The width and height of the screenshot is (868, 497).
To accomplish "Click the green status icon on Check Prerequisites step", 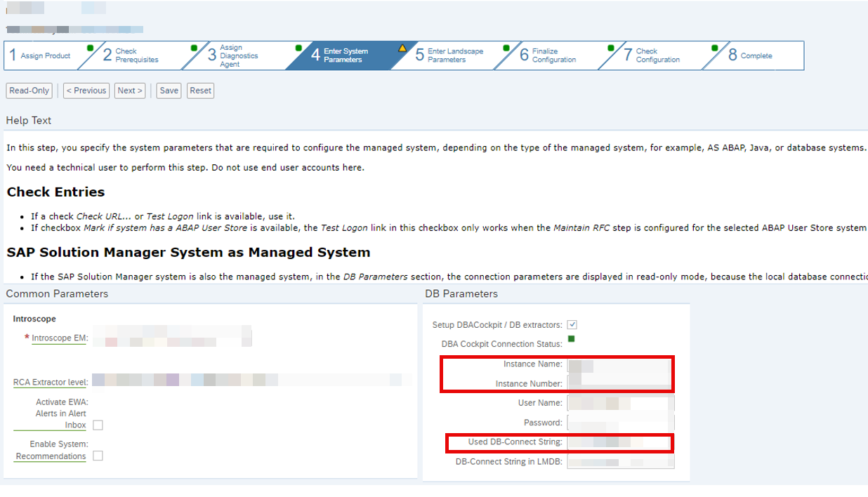I will pos(194,48).
